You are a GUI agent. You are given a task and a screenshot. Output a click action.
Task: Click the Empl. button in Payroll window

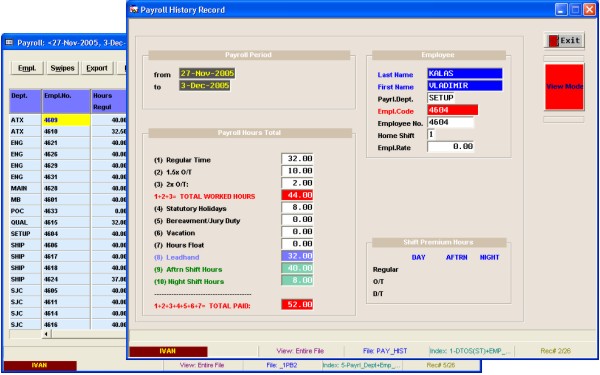point(27,68)
